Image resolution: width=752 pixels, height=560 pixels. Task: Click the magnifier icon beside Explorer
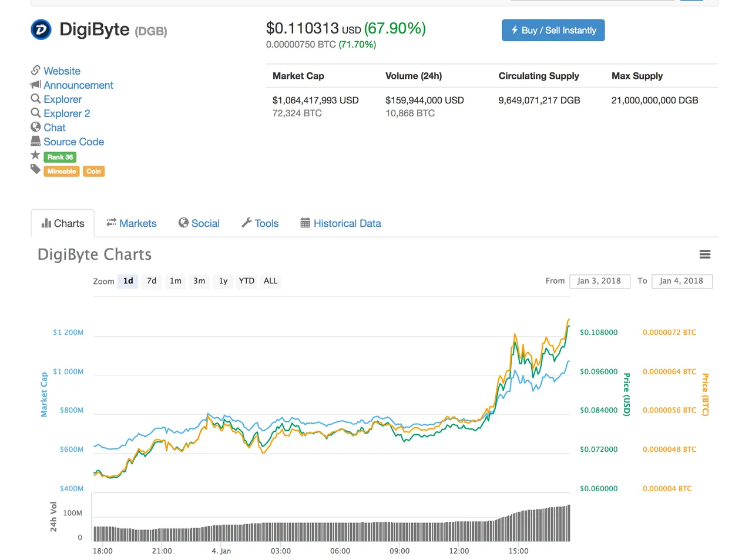(36, 99)
